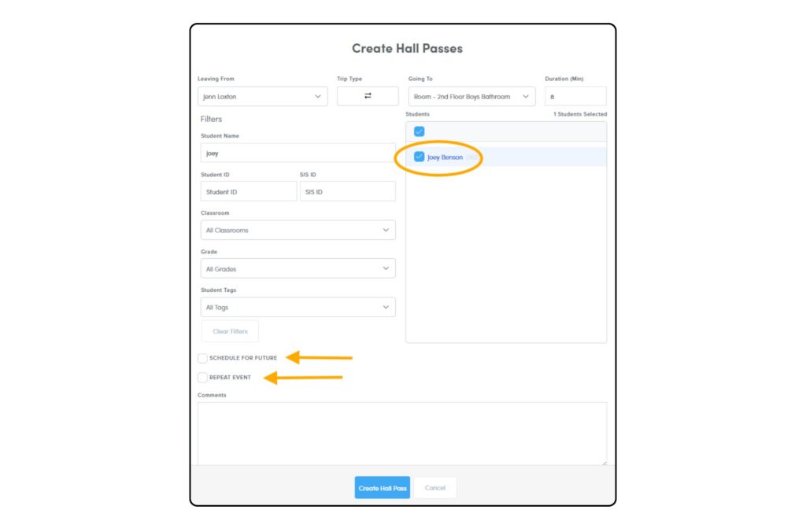Focus the SIS ID input field

pos(347,192)
